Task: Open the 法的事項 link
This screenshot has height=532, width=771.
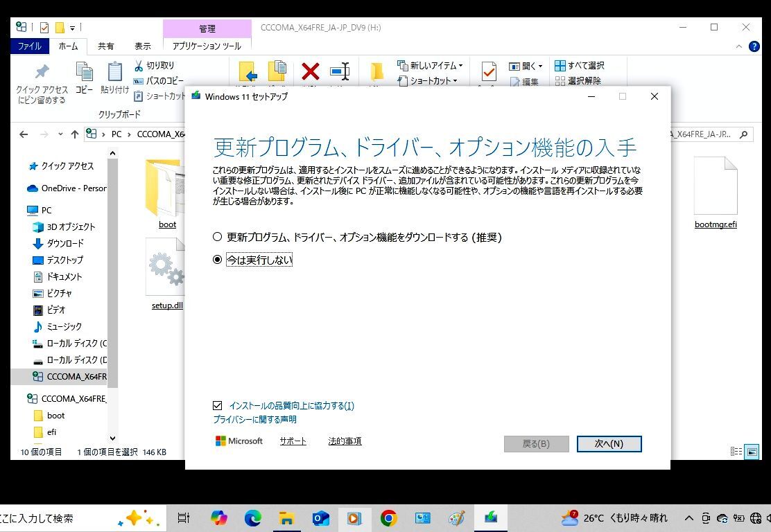Action: [345, 441]
